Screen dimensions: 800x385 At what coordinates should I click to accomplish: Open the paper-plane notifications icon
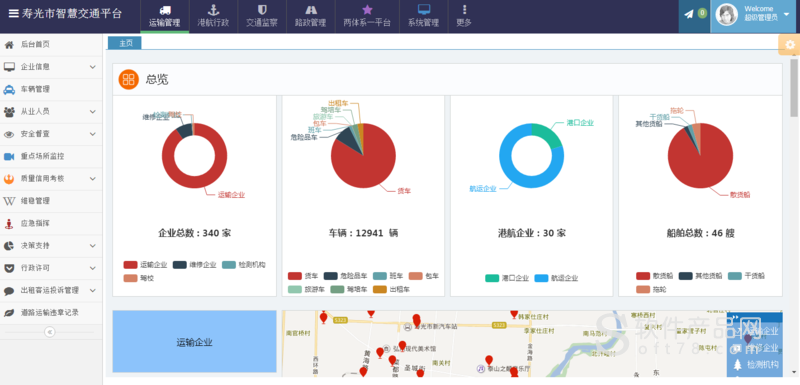689,14
